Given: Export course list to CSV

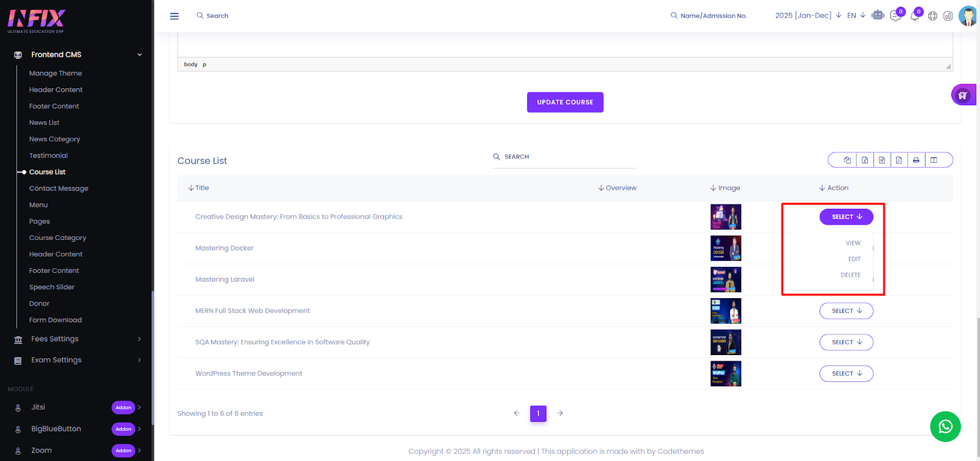Looking at the screenshot, I should coord(881,160).
